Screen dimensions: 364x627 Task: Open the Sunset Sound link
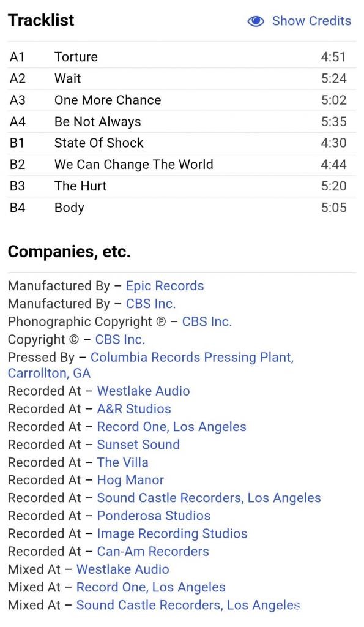(x=138, y=445)
